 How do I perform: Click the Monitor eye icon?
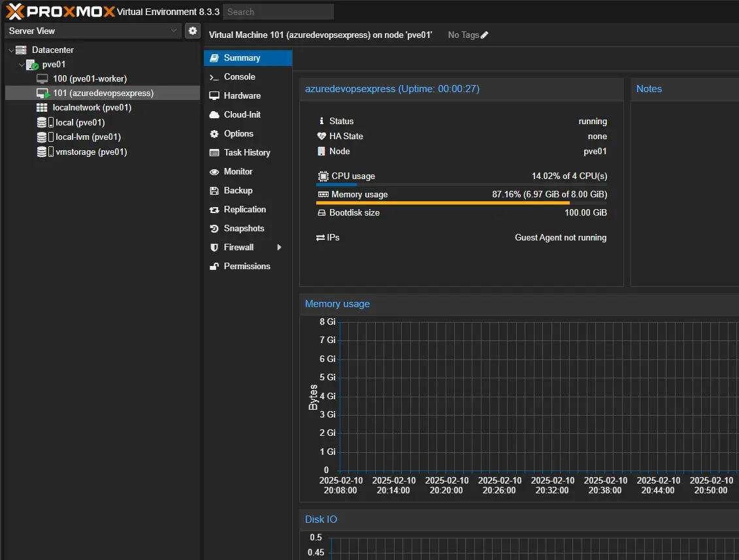click(214, 172)
